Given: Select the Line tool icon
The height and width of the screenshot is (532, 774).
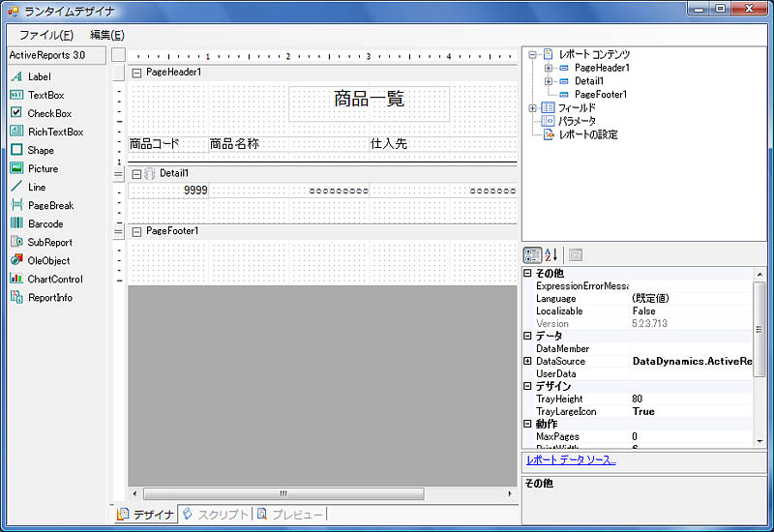Looking at the screenshot, I should (16, 187).
